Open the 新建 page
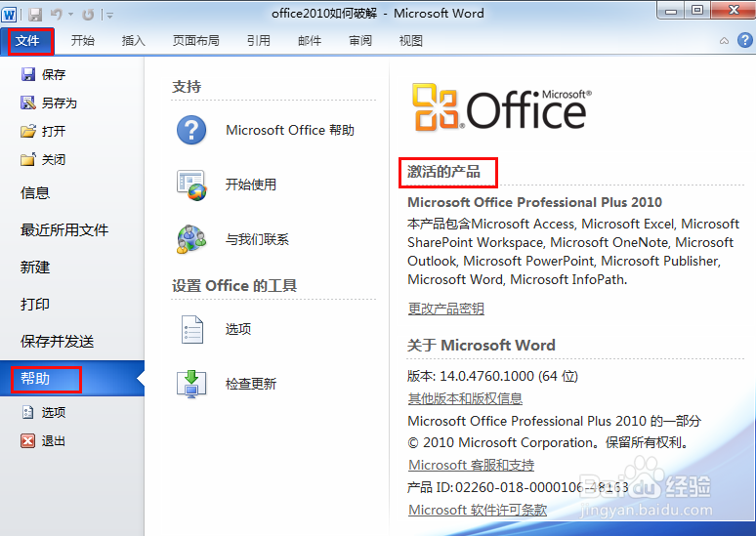756x536 pixels. pos(35,268)
